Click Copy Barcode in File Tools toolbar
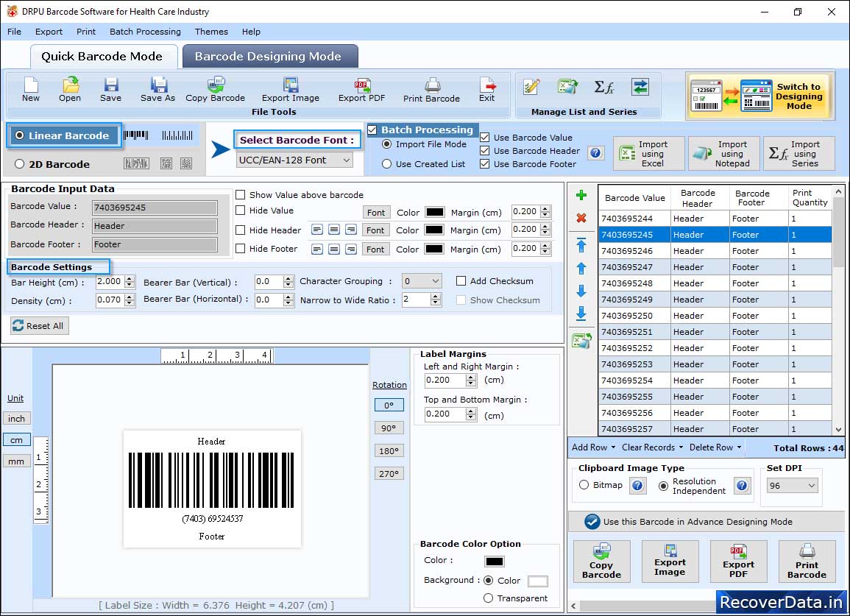The width and height of the screenshot is (850, 616). click(x=215, y=90)
